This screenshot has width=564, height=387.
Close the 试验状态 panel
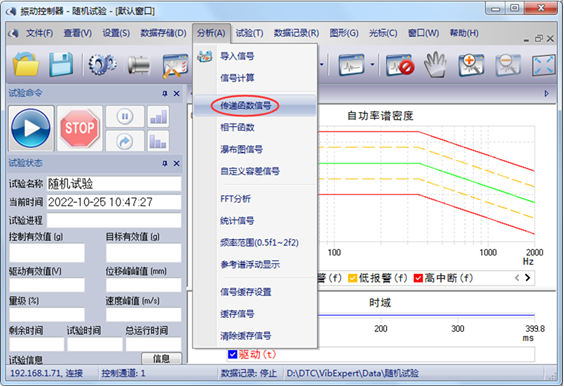coord(177,164)
